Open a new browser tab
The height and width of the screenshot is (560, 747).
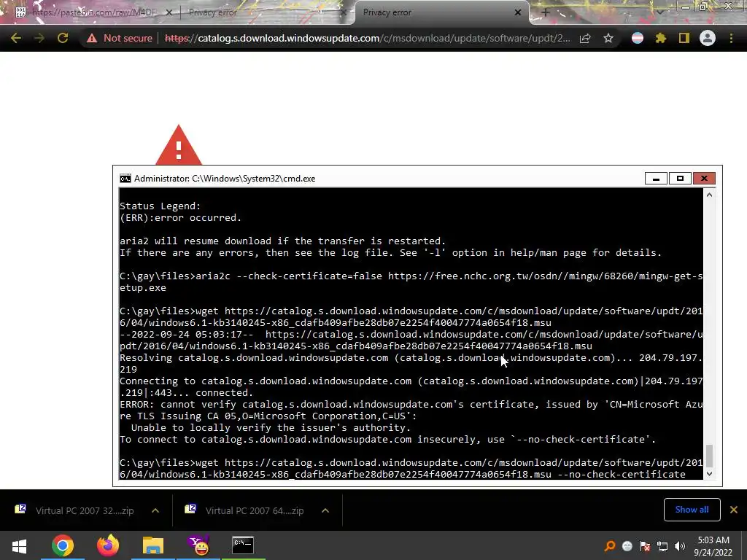coord(546,12)
